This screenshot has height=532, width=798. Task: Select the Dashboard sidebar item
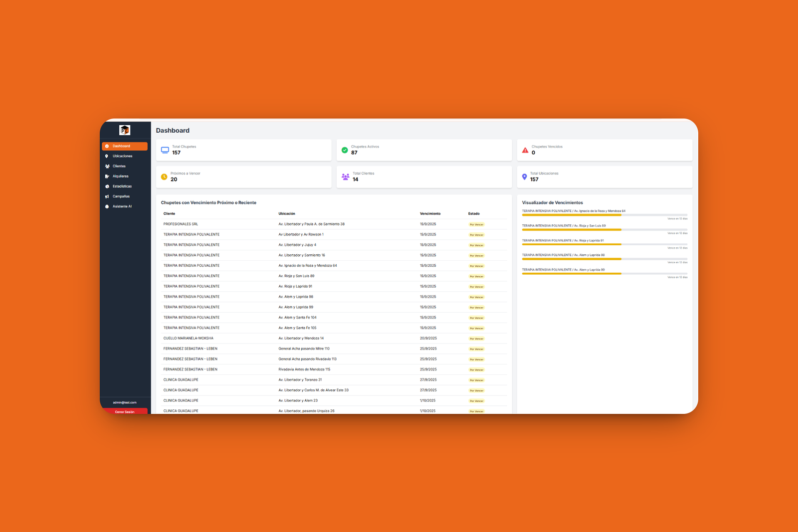click(x=124, y=146)
